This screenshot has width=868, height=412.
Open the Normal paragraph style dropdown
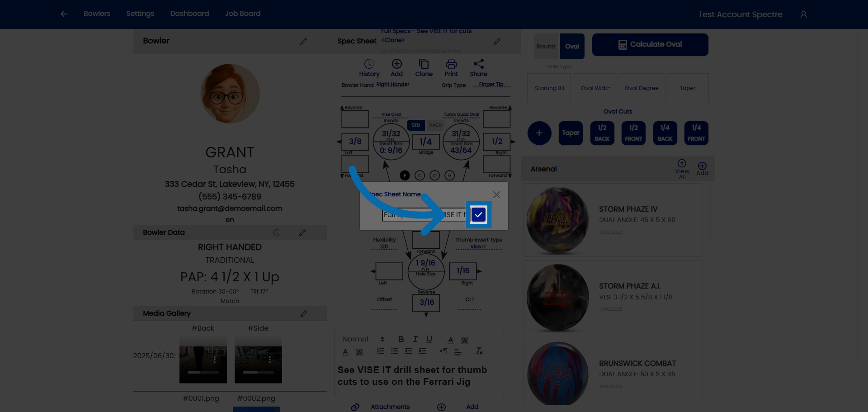363,339
